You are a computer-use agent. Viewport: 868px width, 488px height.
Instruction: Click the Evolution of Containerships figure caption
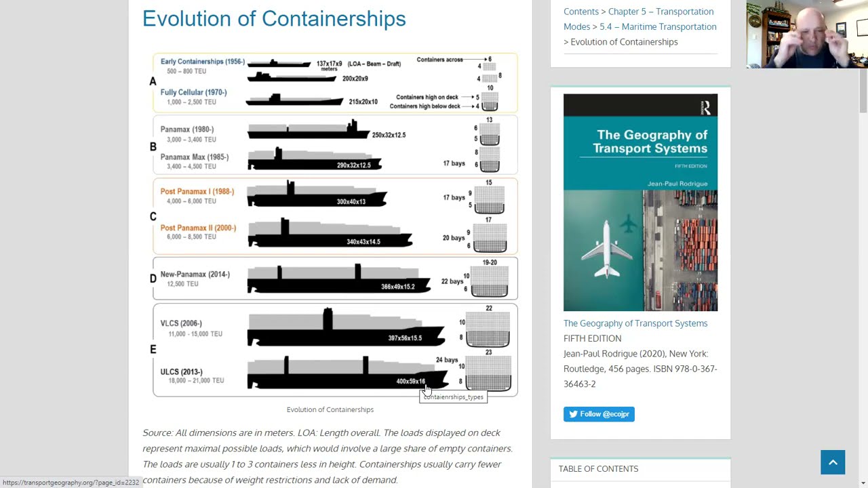click(x=330, y=409)
